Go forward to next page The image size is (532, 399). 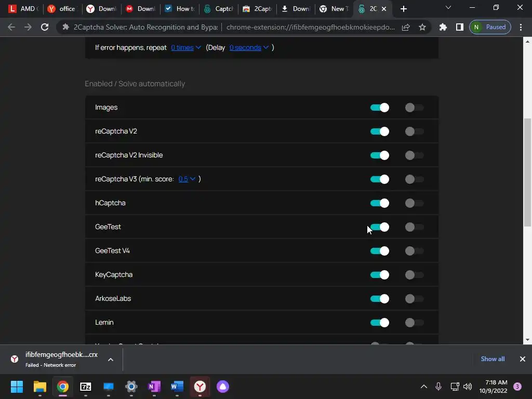tap(28, 27)
